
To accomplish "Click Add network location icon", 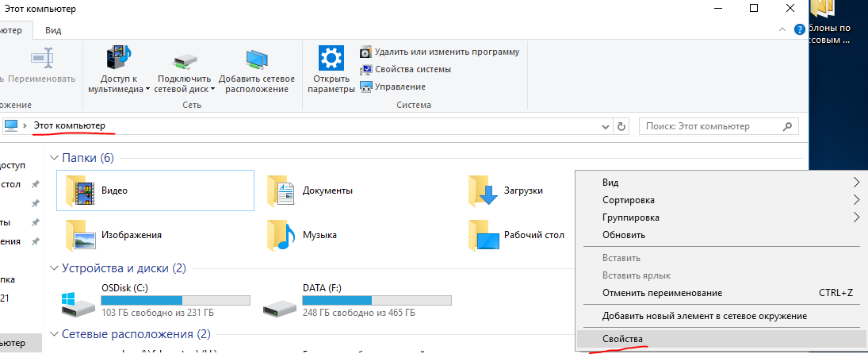I will 256,60.
